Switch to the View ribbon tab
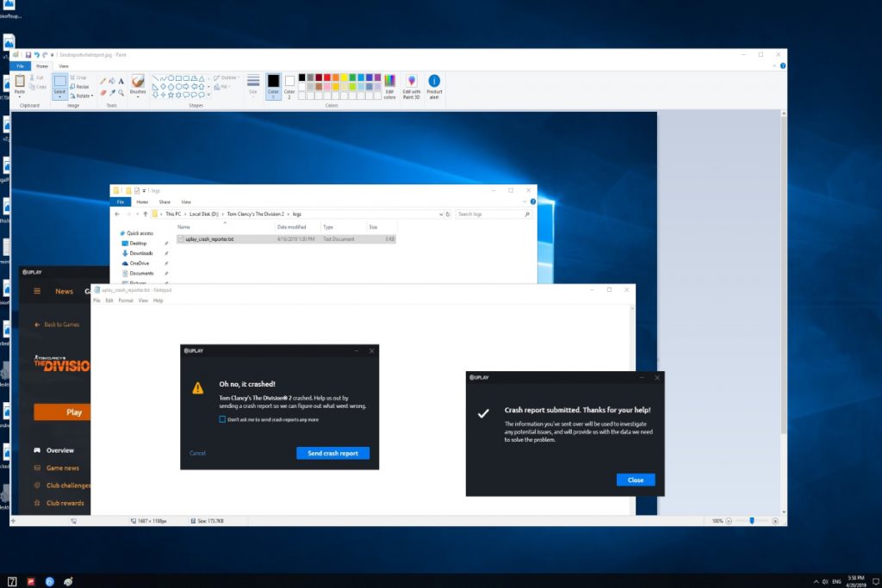This screenshot has width=882, height=588. (64, 65)
